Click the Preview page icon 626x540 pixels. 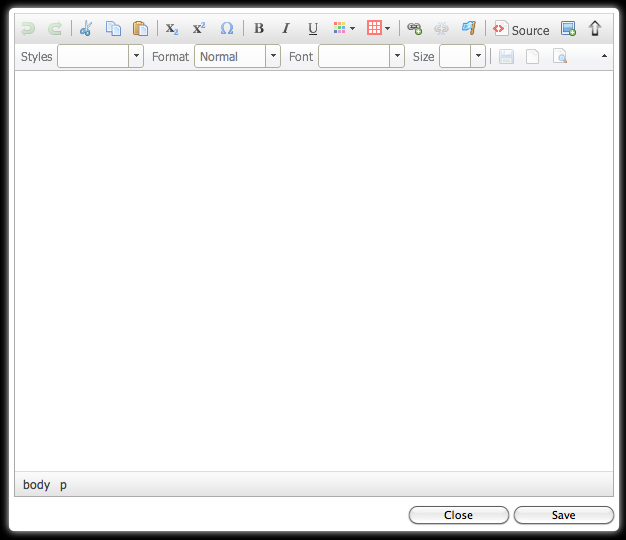coord(560,57)
